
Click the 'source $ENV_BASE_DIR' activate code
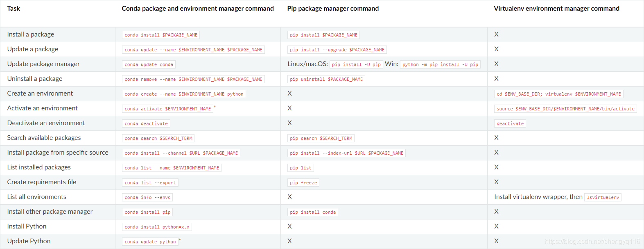(565, 109)
